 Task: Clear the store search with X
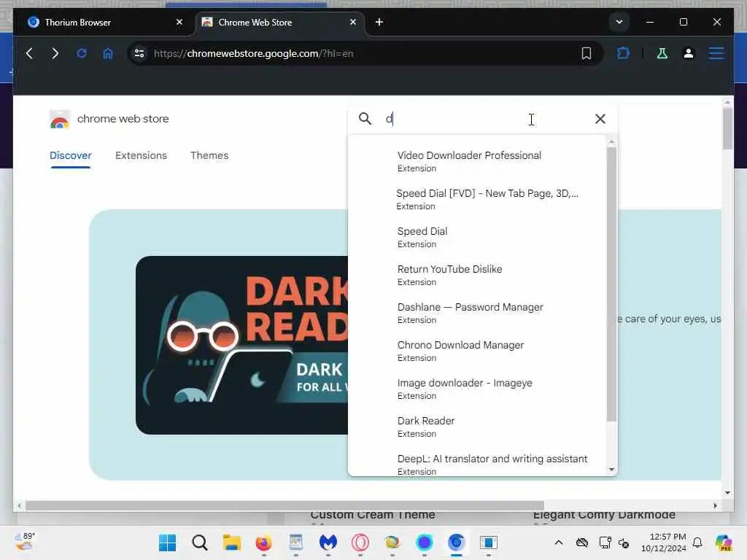(600, 119)
